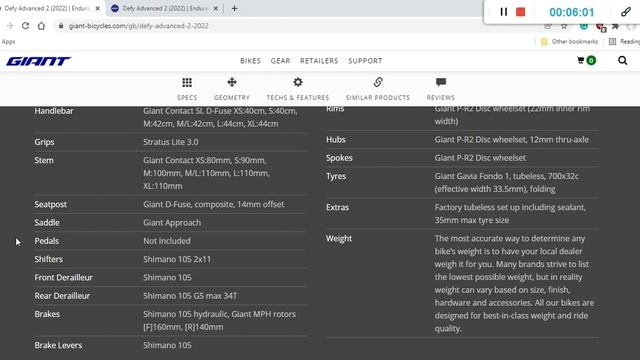Open the Retailers menu

(x=319, y=61)
